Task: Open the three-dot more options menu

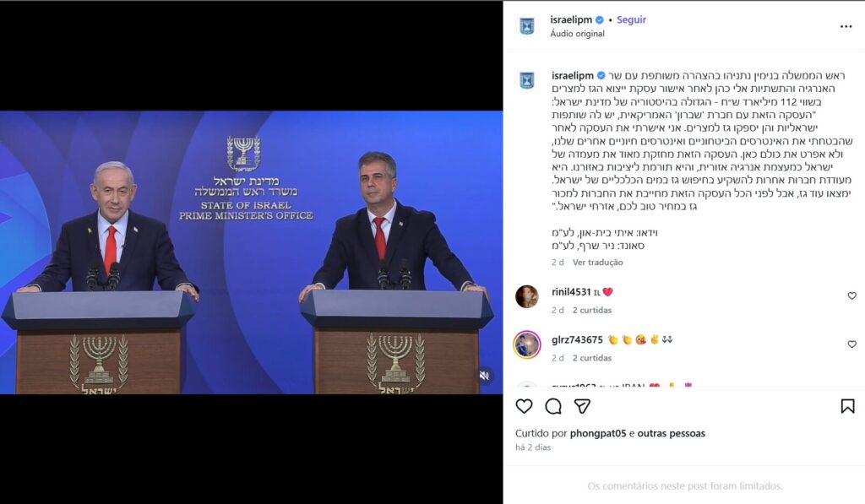Action: (x=846, y=26)
